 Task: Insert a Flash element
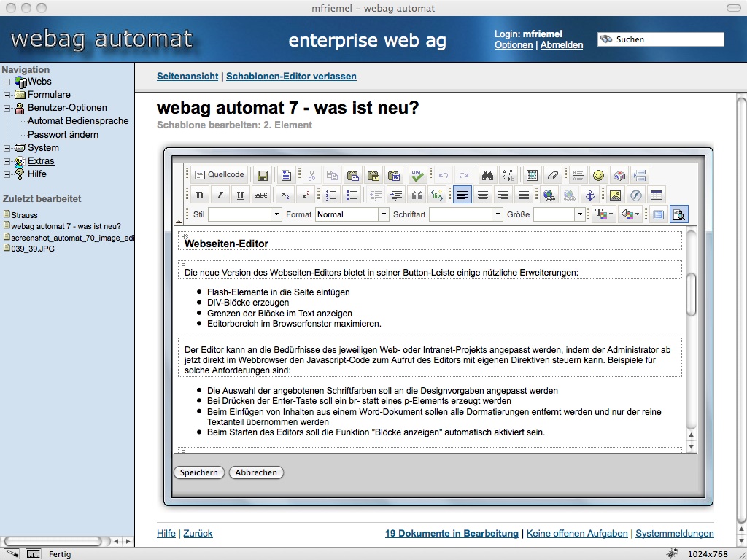pyautogui.click(x=635, y=195)
